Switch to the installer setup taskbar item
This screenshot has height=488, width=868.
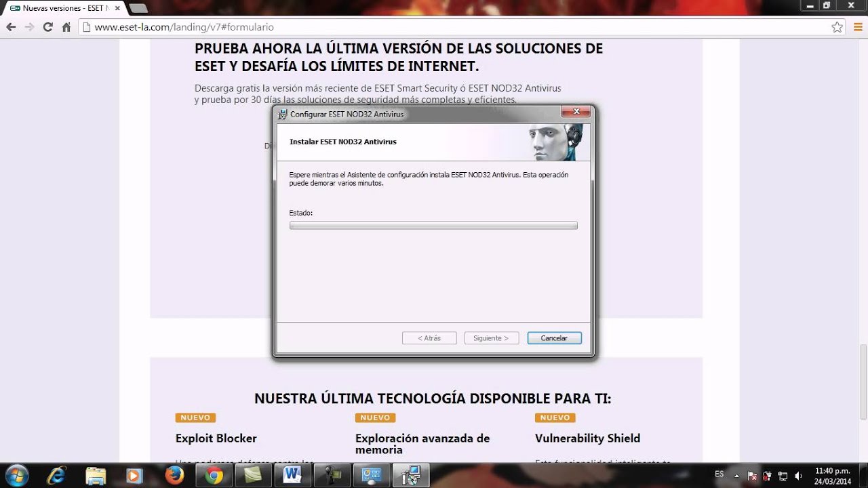411,476
